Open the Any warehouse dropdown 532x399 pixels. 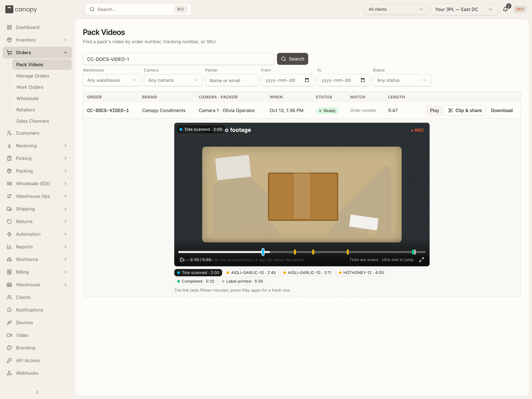[112, 80]
